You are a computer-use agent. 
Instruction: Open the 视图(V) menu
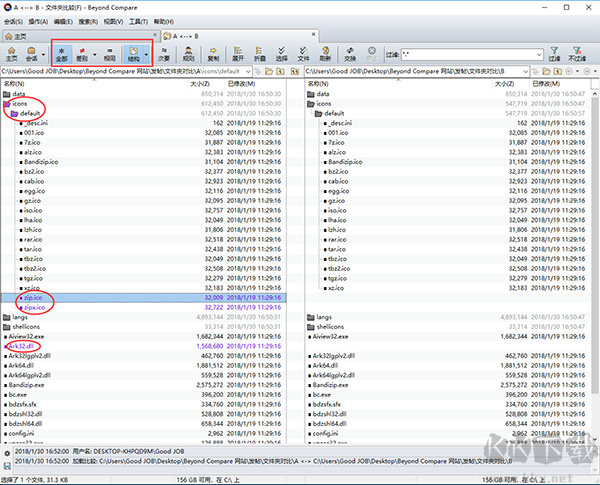click(x=113, y=22)
